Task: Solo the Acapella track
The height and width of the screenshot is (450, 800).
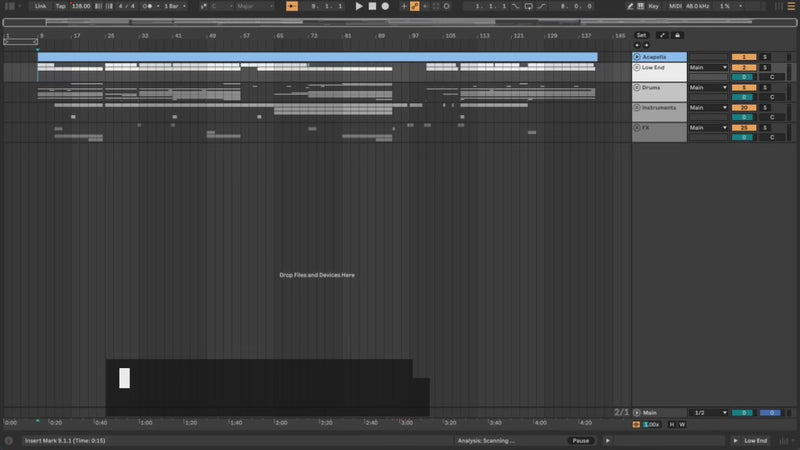Action: click(x=765, y=57)
